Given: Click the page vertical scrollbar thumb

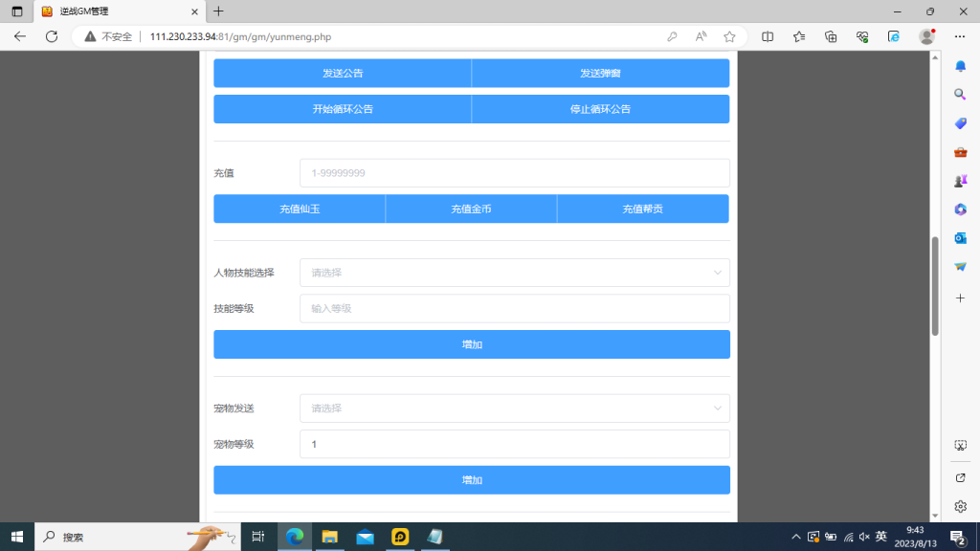Looking at the screenshot, I should click(x=935, y=285).
